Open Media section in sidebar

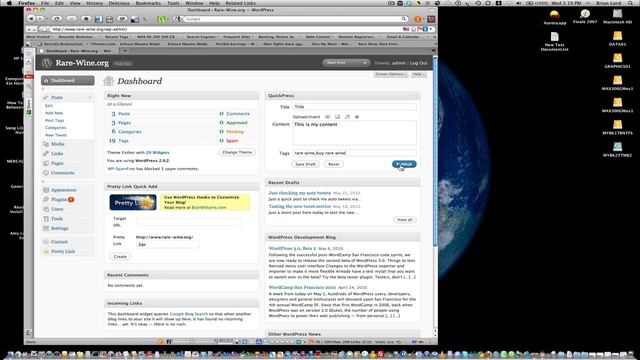click(58, 144)
